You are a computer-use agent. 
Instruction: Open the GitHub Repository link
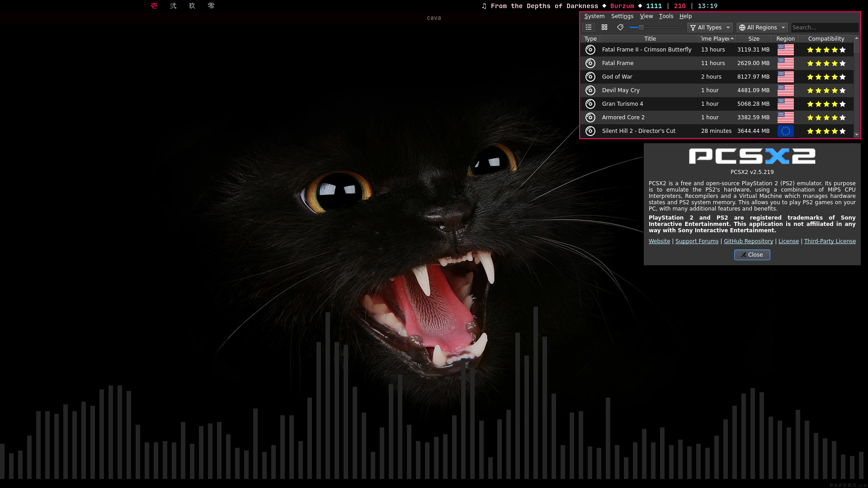click(x=748, y=241)
